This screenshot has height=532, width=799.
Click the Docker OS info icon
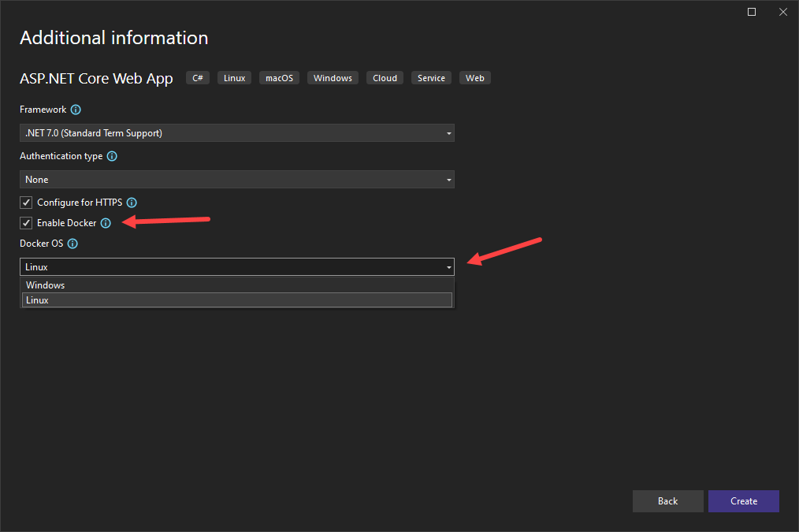click(72, 244)
